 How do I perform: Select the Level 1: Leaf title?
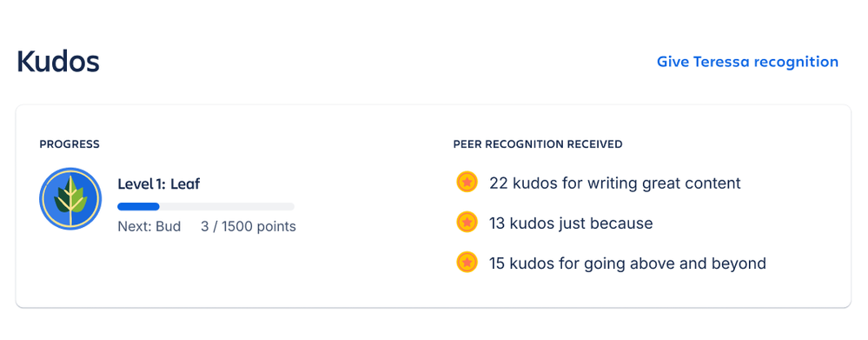click(159, 183)
